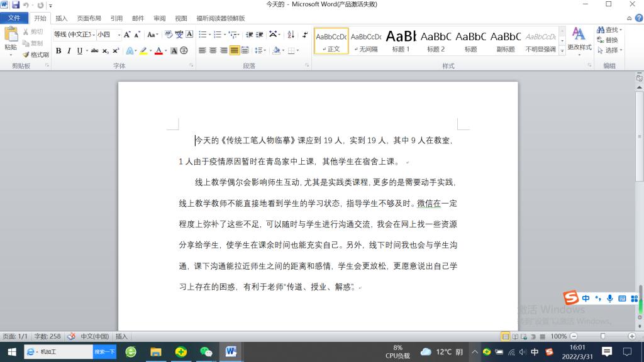The image size is (644, 362).
Task: Click the subscript x₂ icon
Action: tap(106, 51)
